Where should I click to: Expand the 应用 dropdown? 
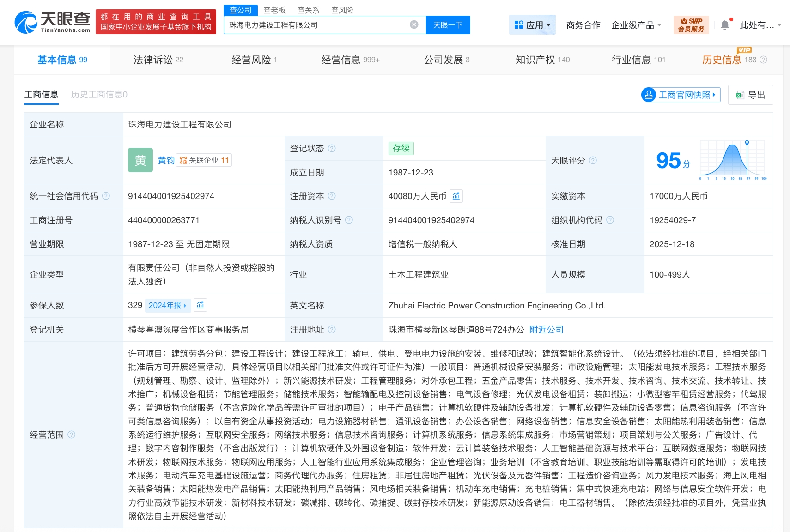(x=532, y=25)
